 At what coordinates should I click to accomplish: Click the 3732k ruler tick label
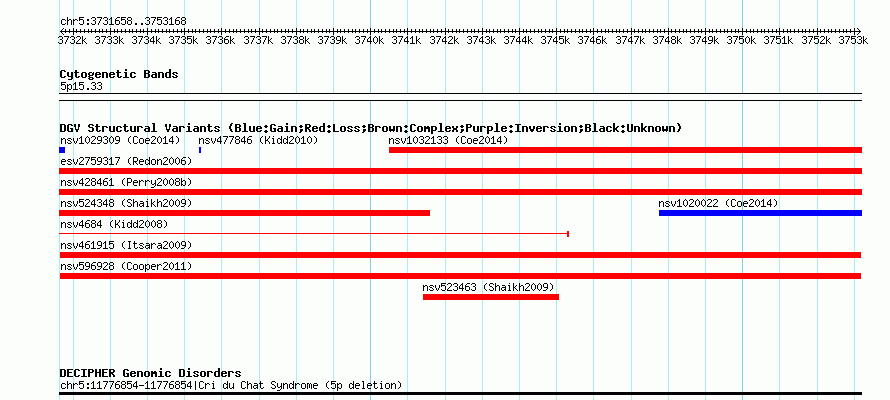tap(73, 40)
